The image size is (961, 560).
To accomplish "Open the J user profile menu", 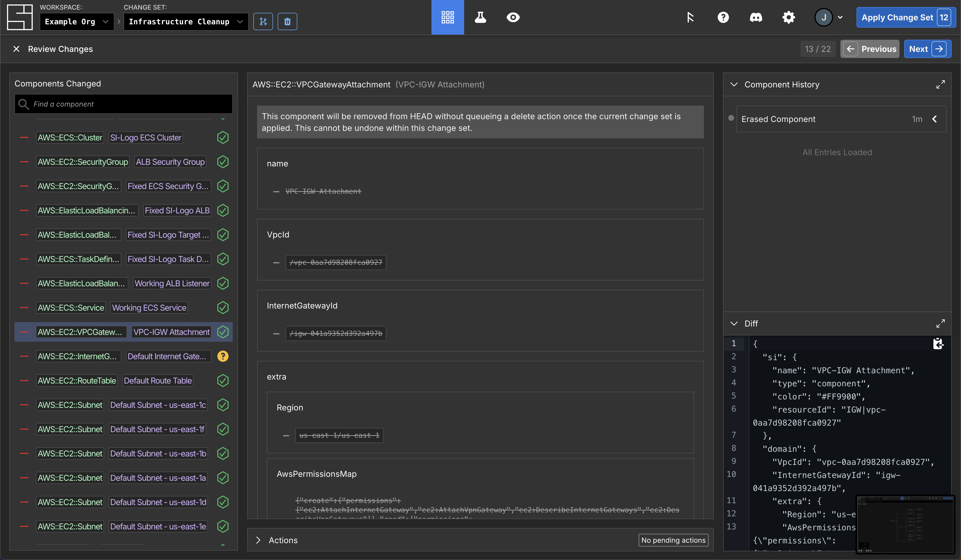I will 829,17.
